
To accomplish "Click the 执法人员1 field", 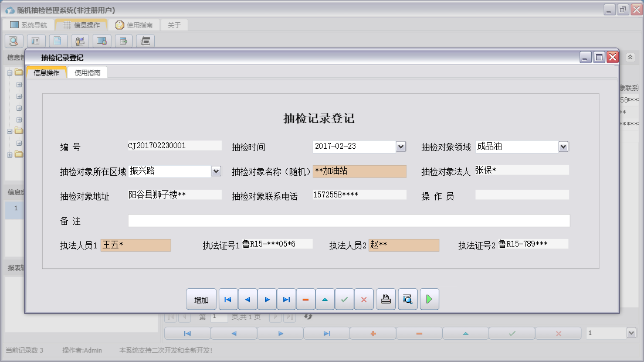I will [135, 245].
